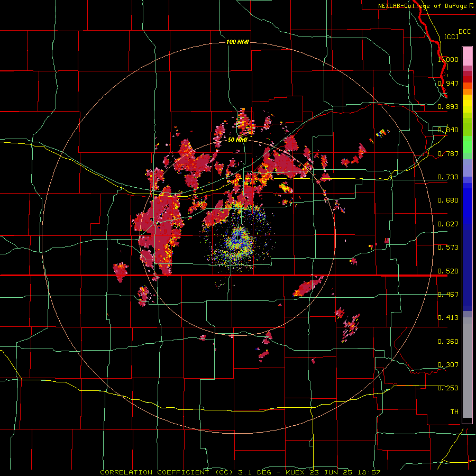Click the 0.520 scale value

pos(448,271)
